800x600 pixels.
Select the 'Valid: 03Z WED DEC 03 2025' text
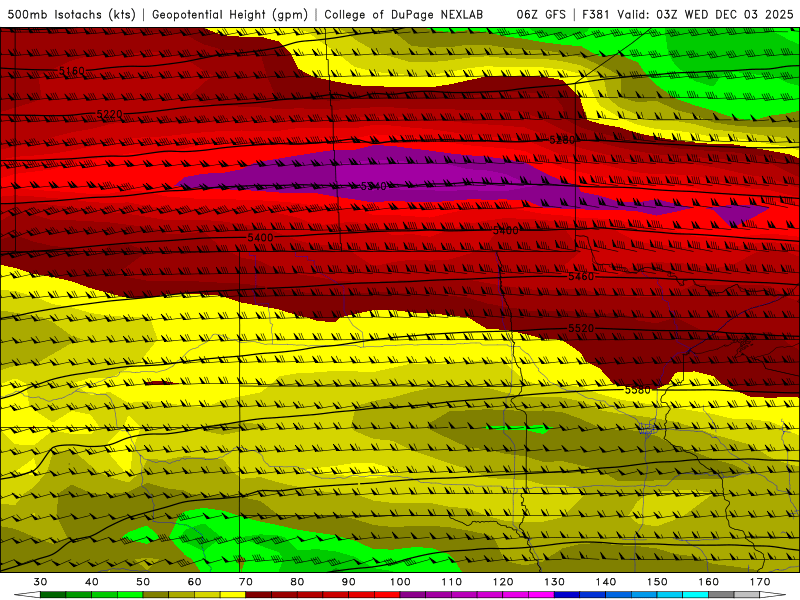click(x=705, y=15)
